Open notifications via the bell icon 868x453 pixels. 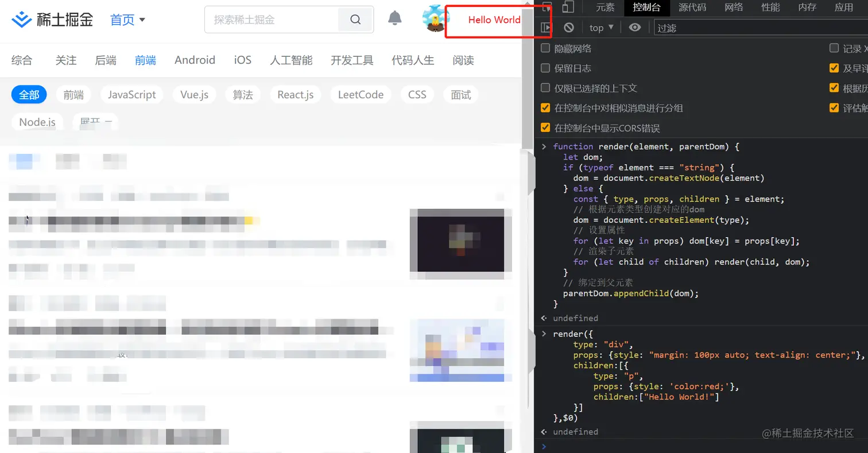tap(395, 18)
